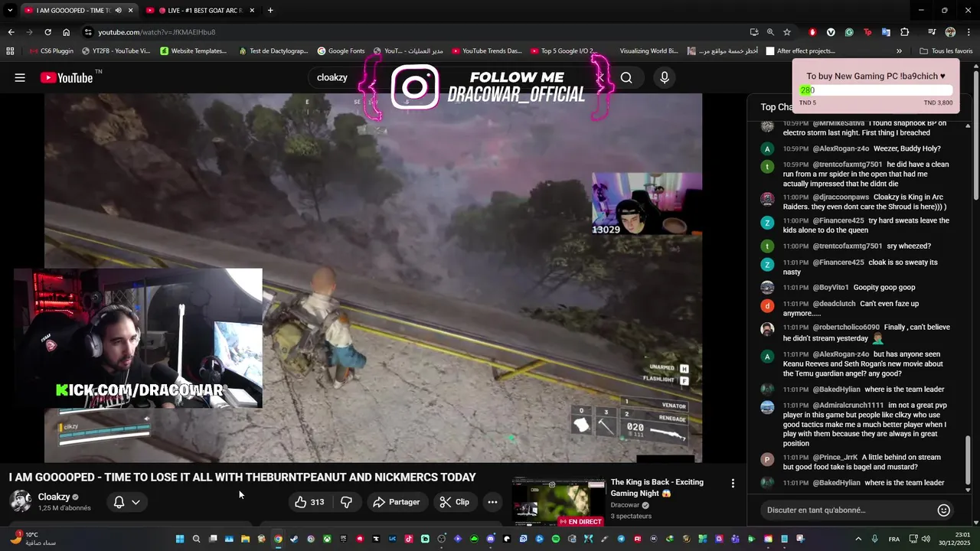This screenshot has height=551, width=980.
Task: Open the Tous les favoris folder
Action: [x=946, y=51]
